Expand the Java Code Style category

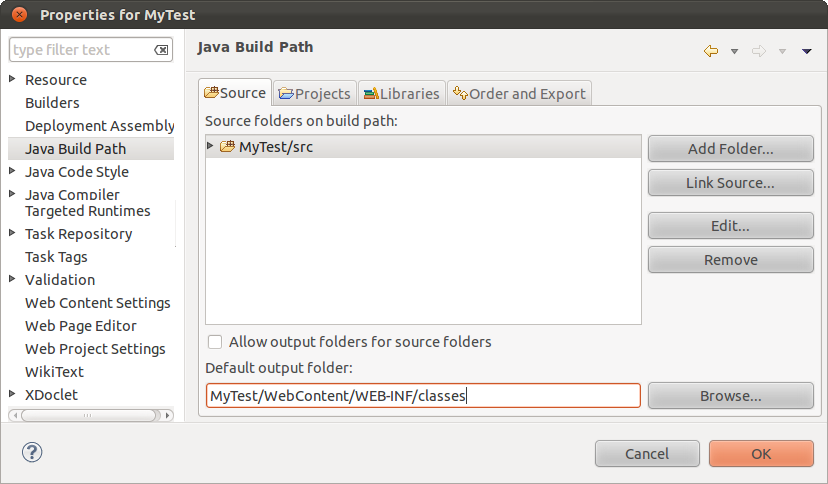[12, 171]
